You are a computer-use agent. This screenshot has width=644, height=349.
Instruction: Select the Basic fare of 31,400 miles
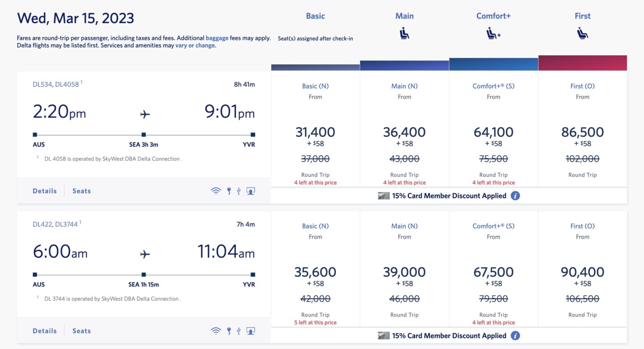pos(315,132)
